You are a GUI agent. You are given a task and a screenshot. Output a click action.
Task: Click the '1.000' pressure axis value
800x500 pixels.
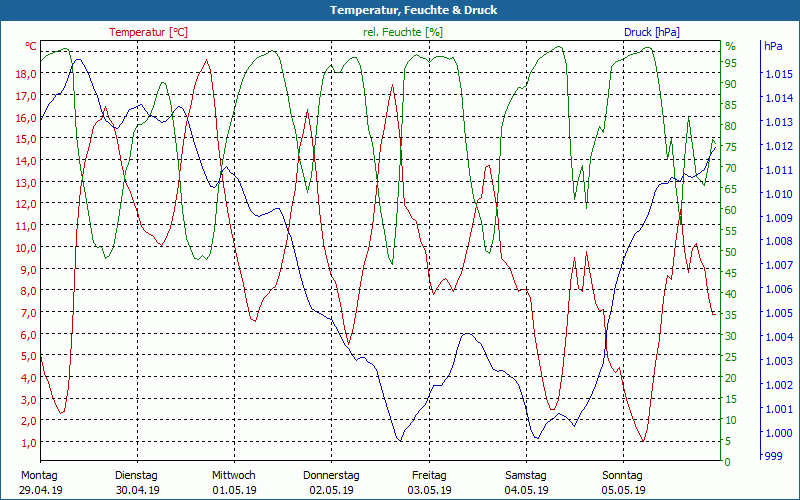point(779,433)
